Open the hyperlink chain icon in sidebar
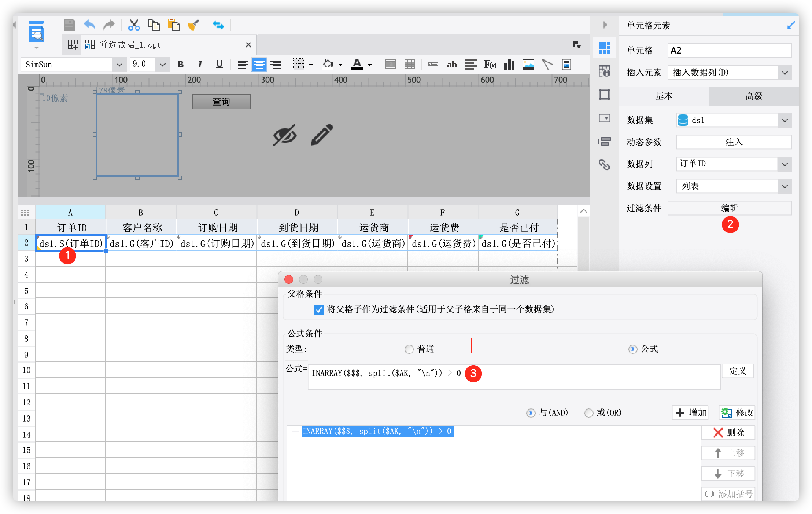The height and width of the screenshot is (514, 812). [604, 165]
